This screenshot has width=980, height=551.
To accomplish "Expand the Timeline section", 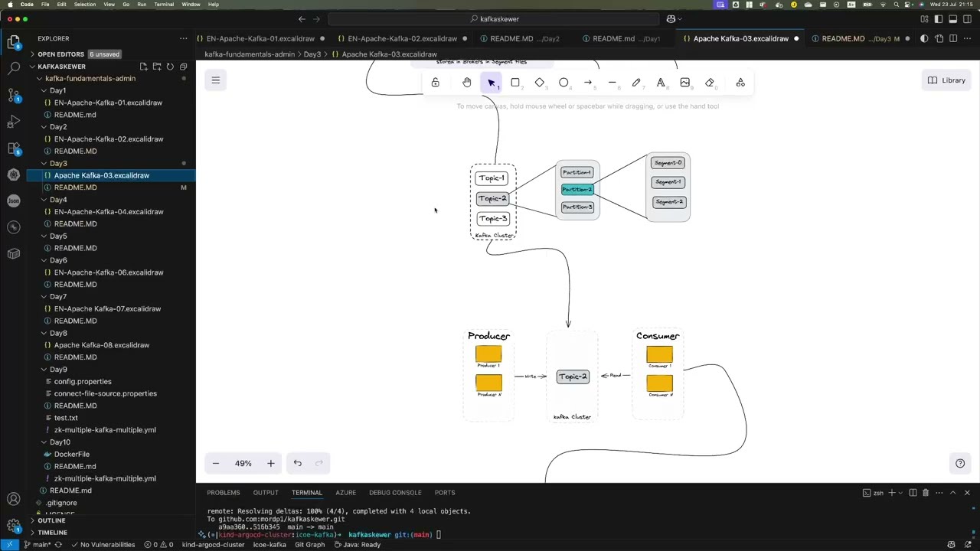I will (x=52, y=533).
